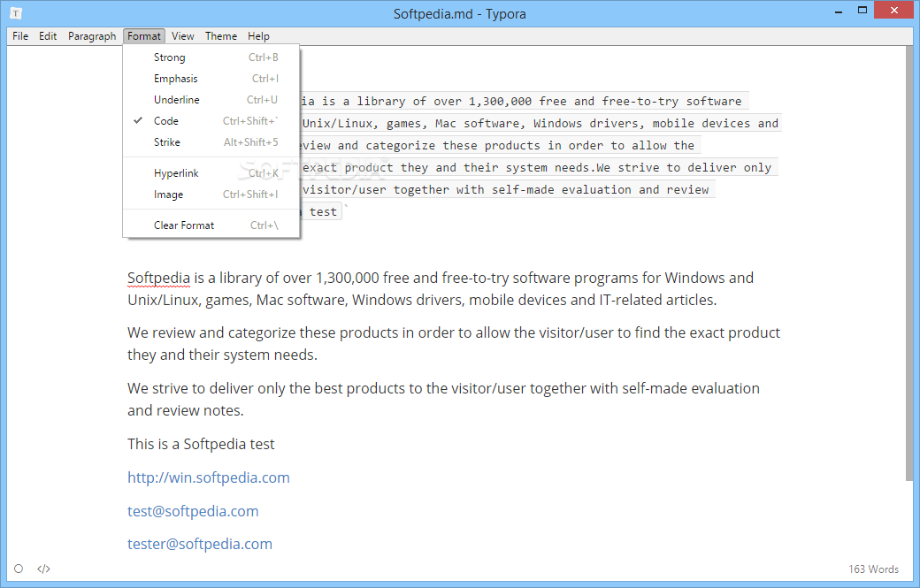Open the Edit menu

pos(48,36)
